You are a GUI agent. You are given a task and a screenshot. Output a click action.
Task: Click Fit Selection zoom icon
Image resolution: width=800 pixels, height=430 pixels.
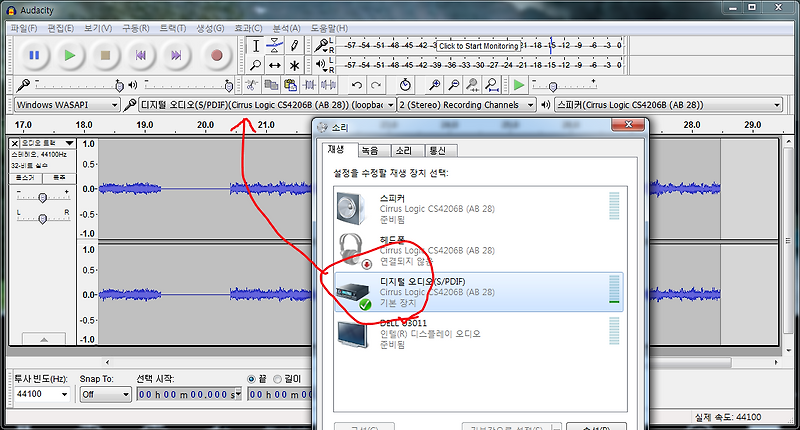point(472,85)
